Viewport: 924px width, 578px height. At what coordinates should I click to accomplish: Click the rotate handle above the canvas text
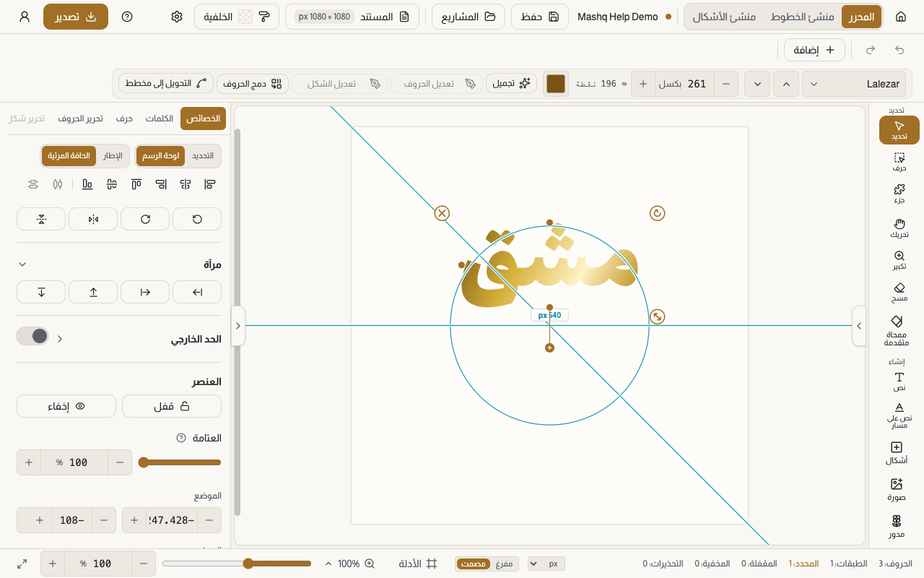pos(657,213)
